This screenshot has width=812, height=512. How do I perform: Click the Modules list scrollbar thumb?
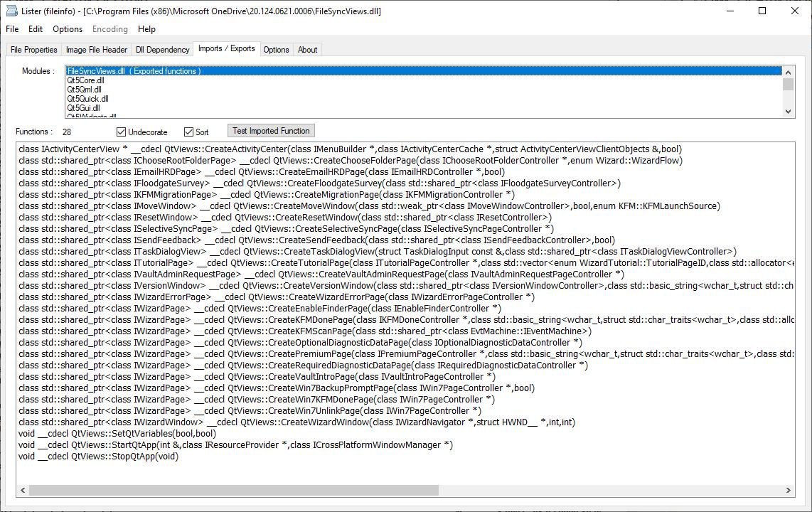[788, 84]
